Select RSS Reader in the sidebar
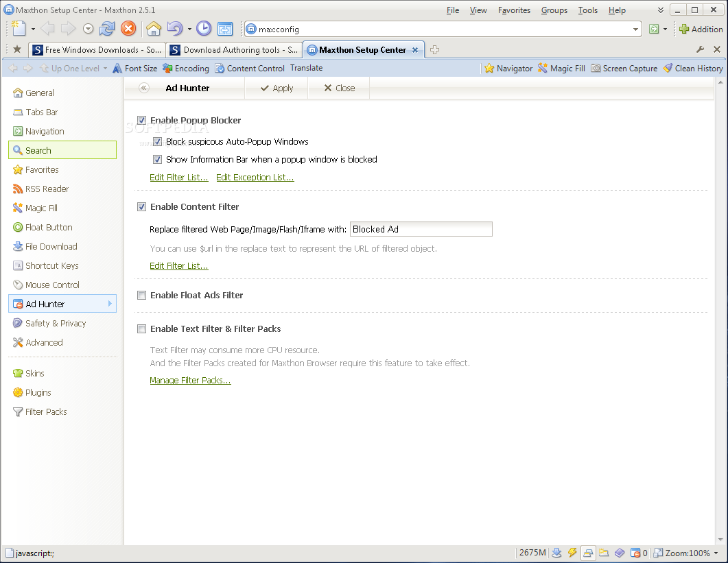Screen dimensions: 728x563 pyautogui.click(x=62, y=189)
